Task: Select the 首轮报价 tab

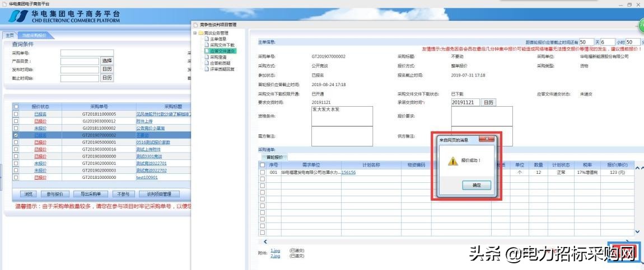Action: click(275, 157)
